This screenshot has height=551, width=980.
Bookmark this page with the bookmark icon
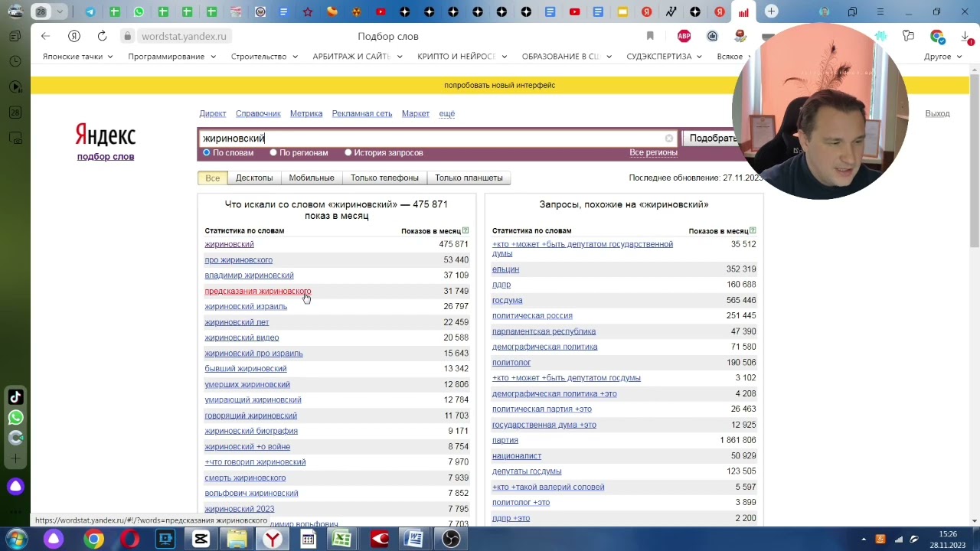(650, 36)
